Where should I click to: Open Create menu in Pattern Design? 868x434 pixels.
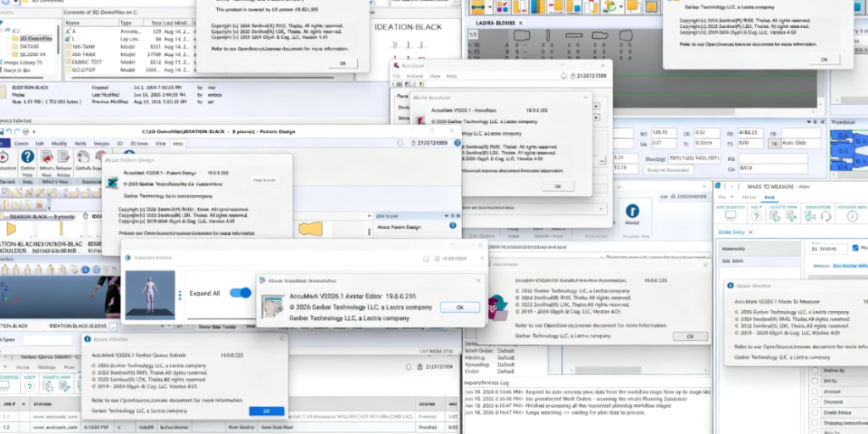pos(21,143)
